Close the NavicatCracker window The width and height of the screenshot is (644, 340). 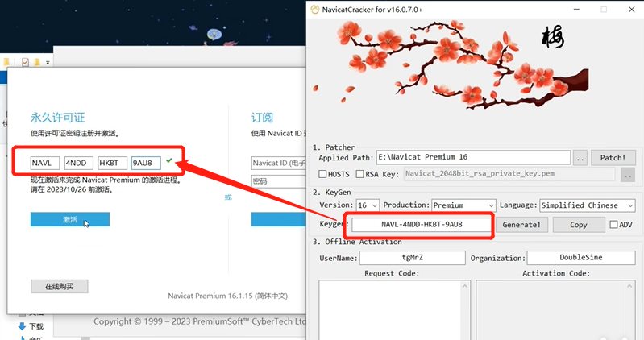(x=632, y=9)
